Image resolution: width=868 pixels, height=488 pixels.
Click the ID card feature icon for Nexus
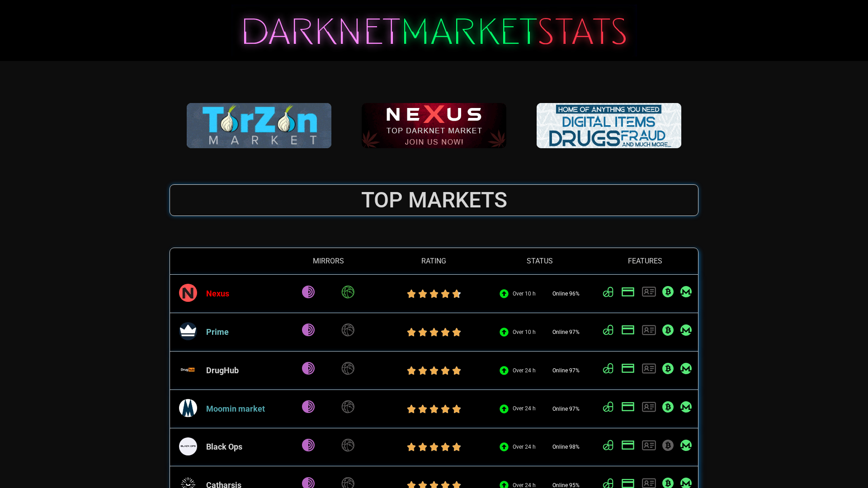[x=649, y=292]
